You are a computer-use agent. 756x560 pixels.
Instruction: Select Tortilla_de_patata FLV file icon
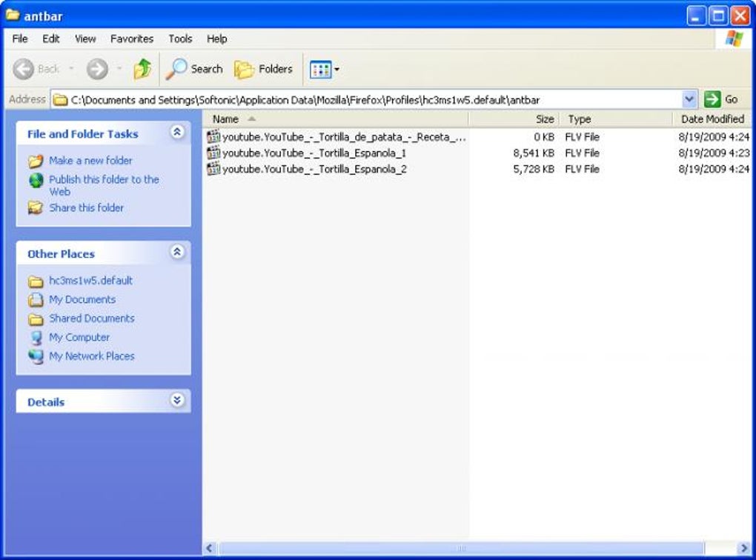213,137
